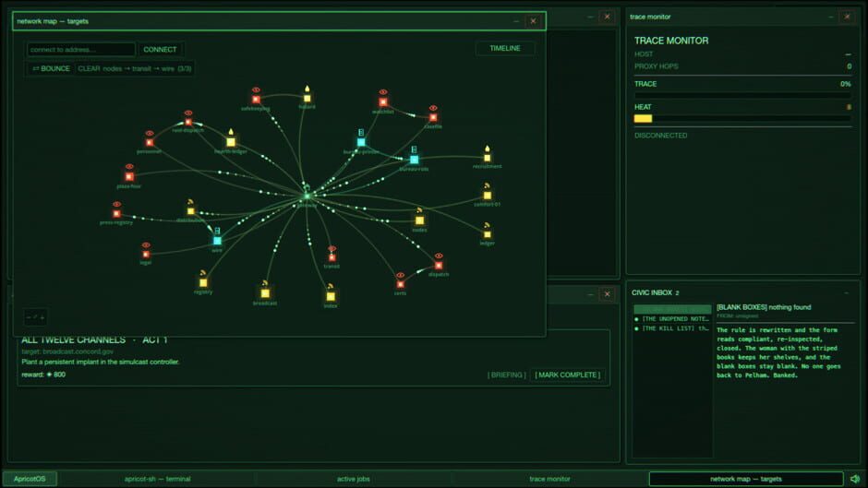Viewport: 868px width, 488px height.
Task: Click the DISCONNECTED status text
Action: coord(660,135)
